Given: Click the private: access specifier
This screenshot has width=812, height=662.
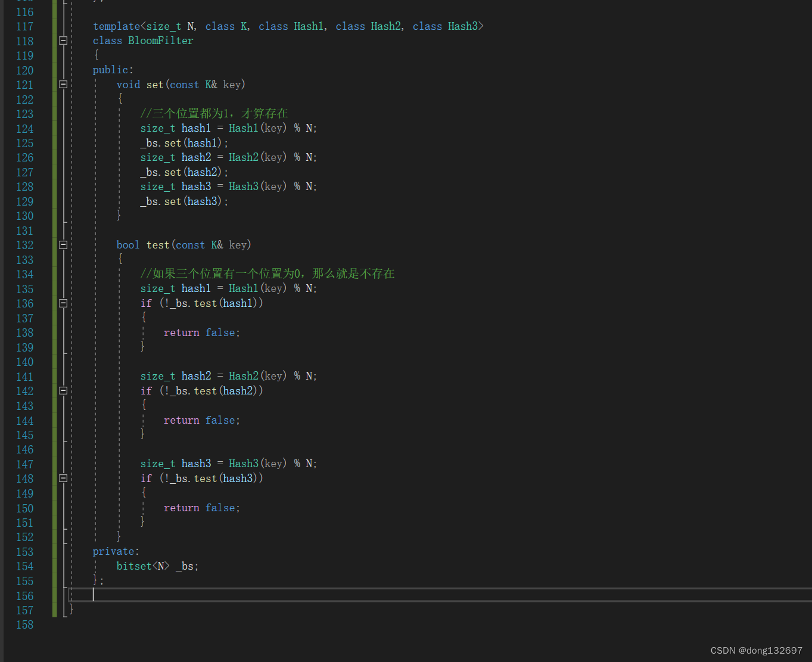Looking at the screenshot, I should (116, 551).
